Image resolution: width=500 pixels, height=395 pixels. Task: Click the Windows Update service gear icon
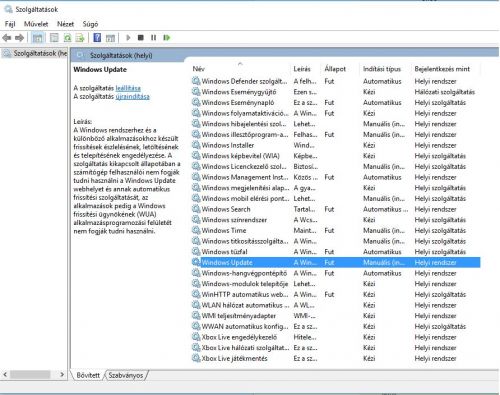coord(196,262)
